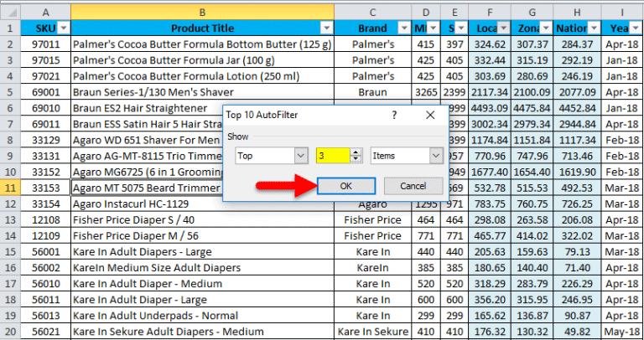The height and width of the screenshot is (340, 644).
Task: Select column B header
Action: [202, 11]
